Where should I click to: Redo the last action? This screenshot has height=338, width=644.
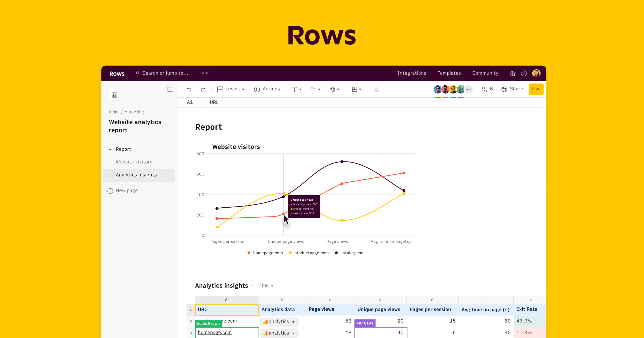point(203,89)
